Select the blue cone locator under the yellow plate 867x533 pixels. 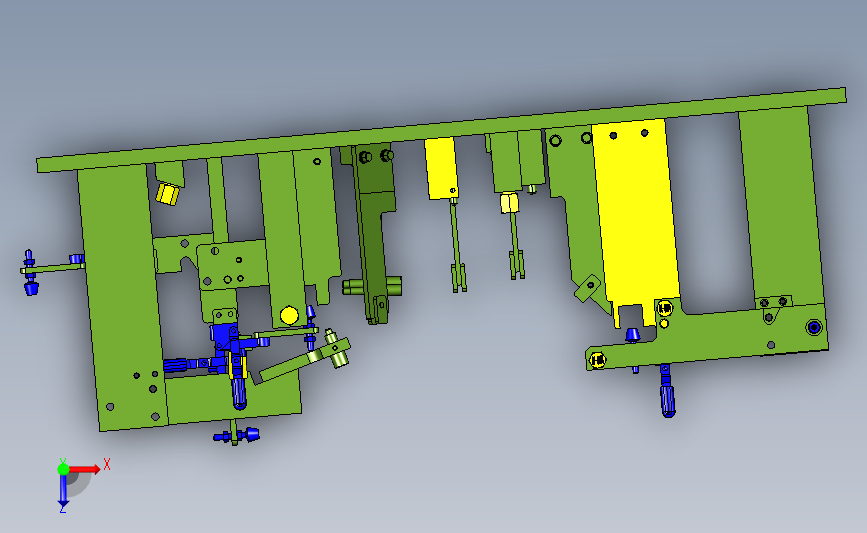click(633, 335)
